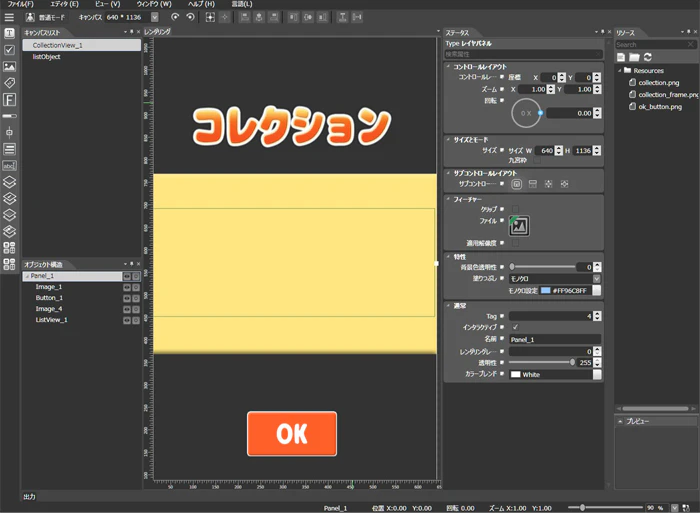Click the anchor point toggle icon in toolbar
The width and height of the screenshot is (700, 513).
(225, 17)
